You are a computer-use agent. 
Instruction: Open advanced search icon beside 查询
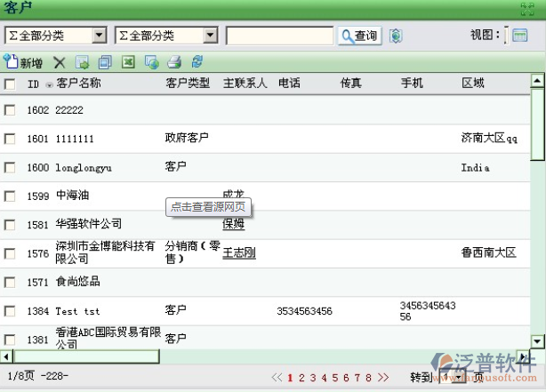point(396,36)
